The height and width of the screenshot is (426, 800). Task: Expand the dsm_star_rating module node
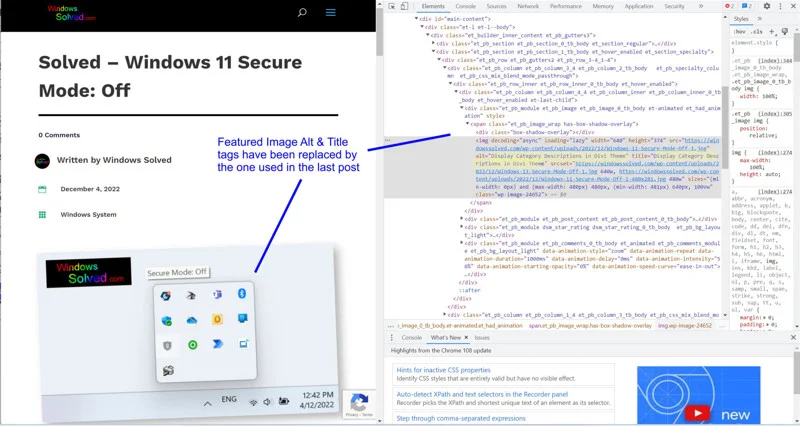coord(462,227)
